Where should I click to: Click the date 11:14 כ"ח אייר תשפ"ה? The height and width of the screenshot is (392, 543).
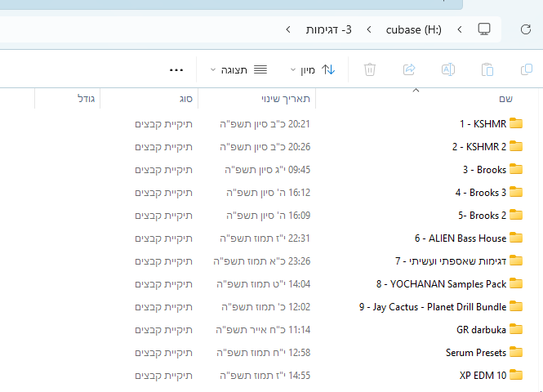tap(263, 329)
